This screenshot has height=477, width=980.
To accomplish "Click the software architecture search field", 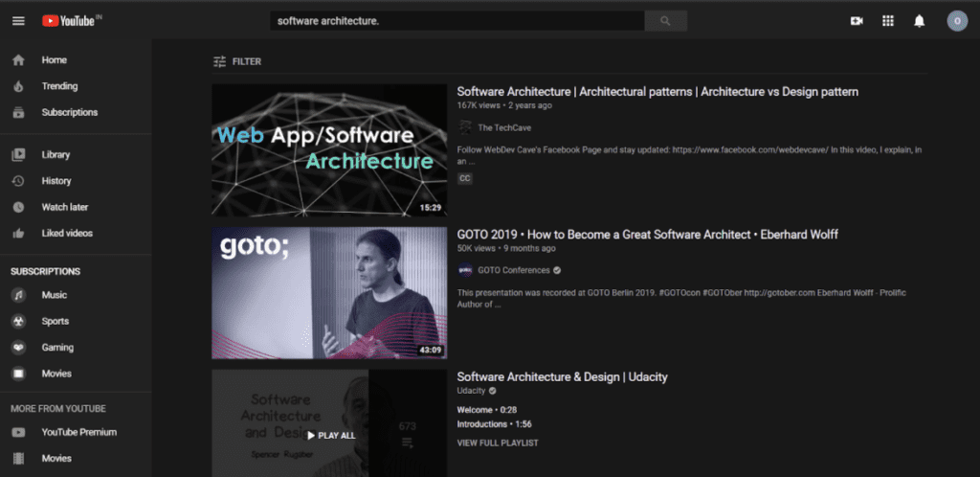I will [457, 21].
